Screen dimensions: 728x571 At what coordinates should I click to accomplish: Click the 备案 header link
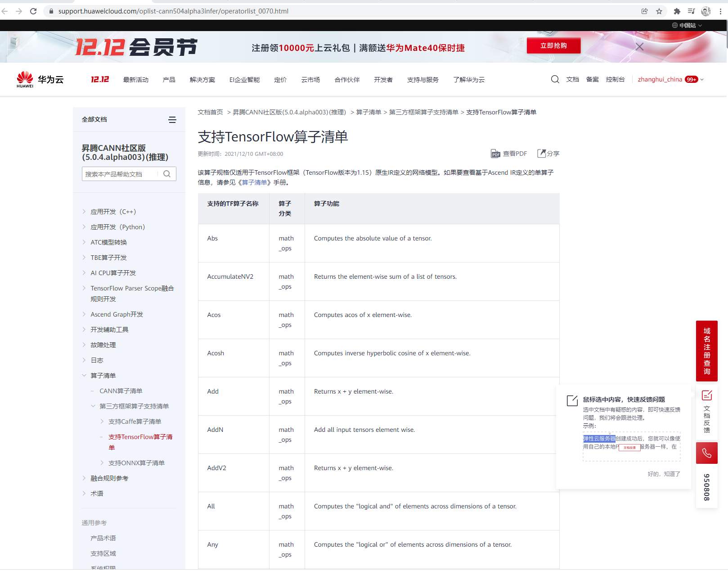593,80
